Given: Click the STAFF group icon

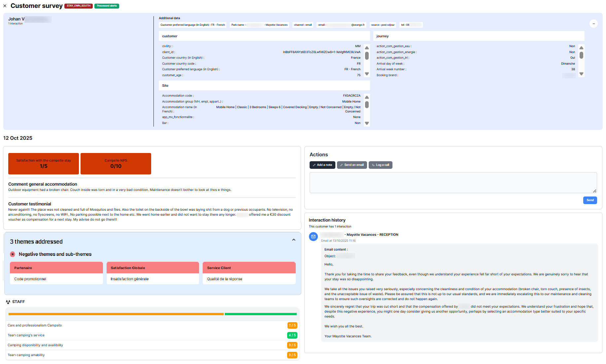Looking at the screenshot, I should click(x=8, y=302).
